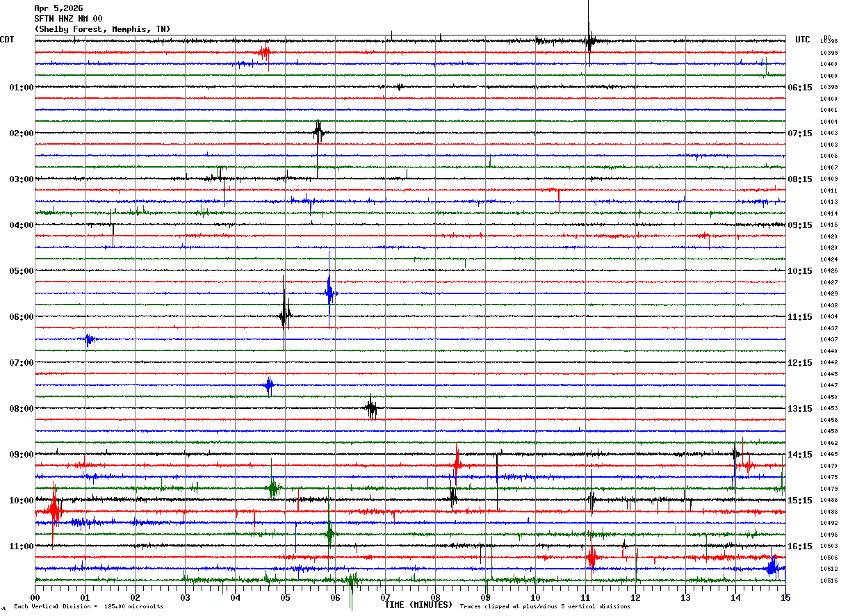The height and width of the screenshot is (616, 841).
Task: Select the 02:00 CDT hour label
Action: pyautogui.click(x=22, y=133)
